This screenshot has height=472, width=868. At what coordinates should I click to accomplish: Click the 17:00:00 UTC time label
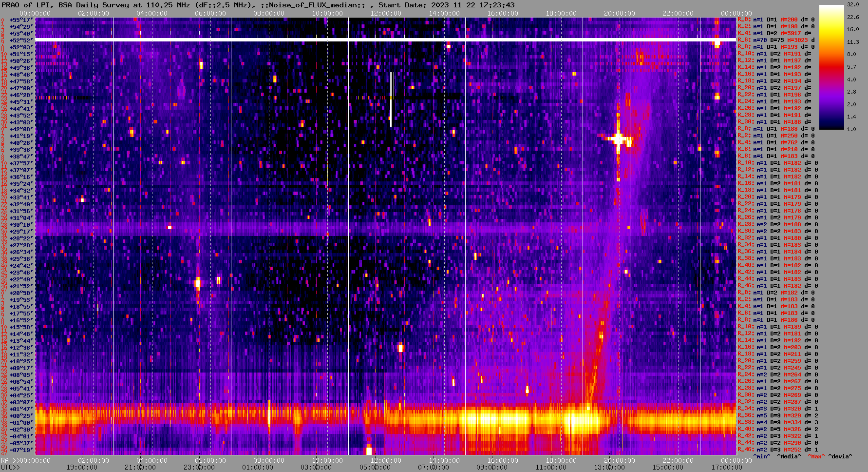tap(727, 467)
